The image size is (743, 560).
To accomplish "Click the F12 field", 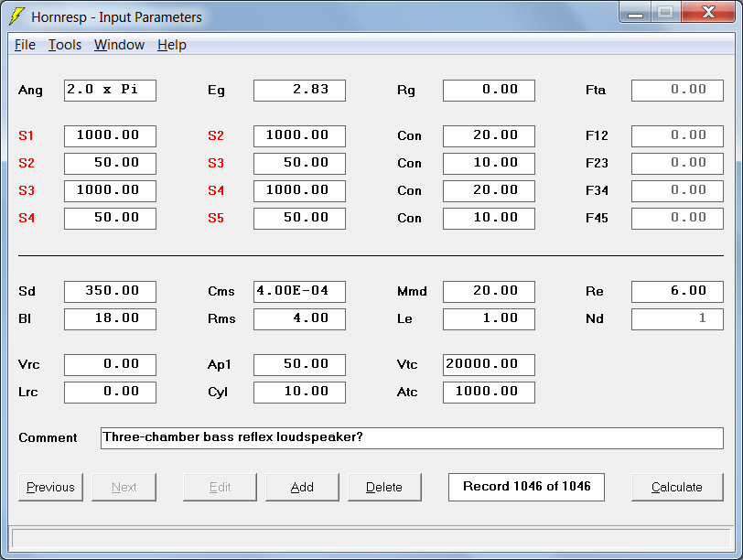I will [x=678, y=136].
